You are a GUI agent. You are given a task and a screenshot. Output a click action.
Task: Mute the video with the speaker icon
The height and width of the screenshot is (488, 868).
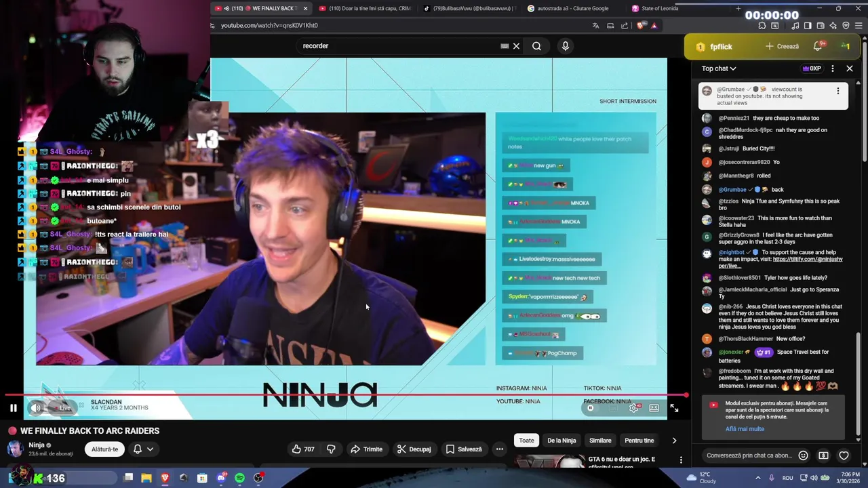coord(37,408)
